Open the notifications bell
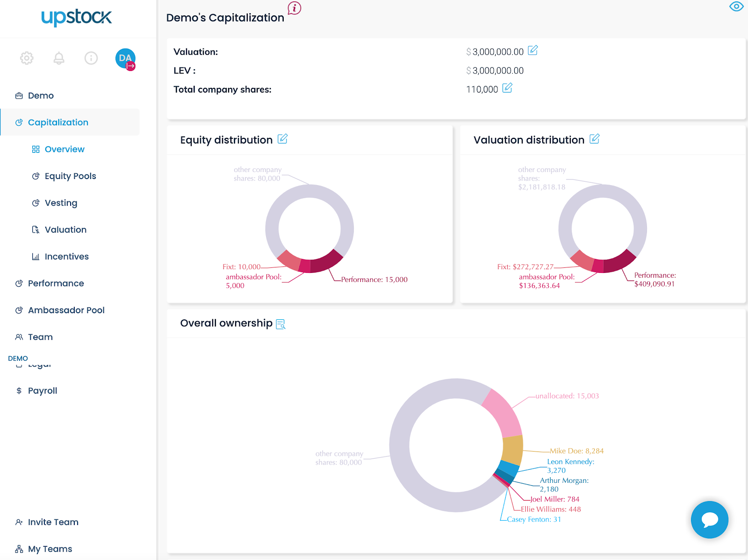This screenshot has height=560, width=748. tap(59, 58)
